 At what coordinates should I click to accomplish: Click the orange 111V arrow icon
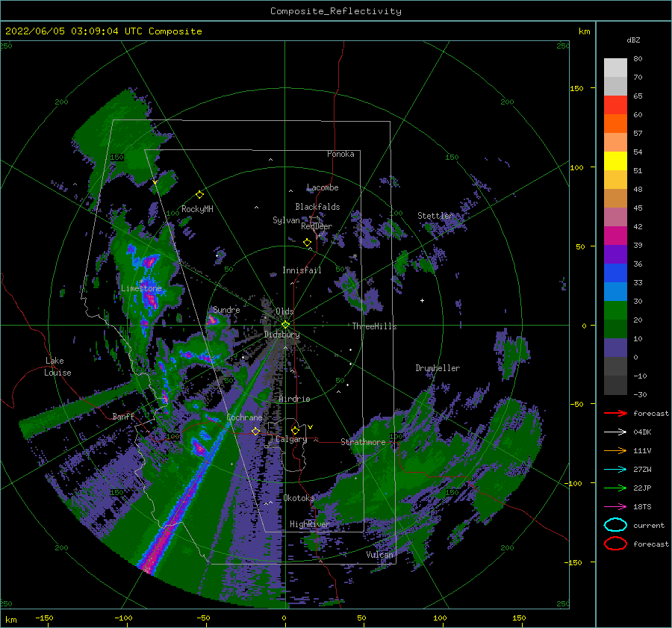(x=615, y=450)
